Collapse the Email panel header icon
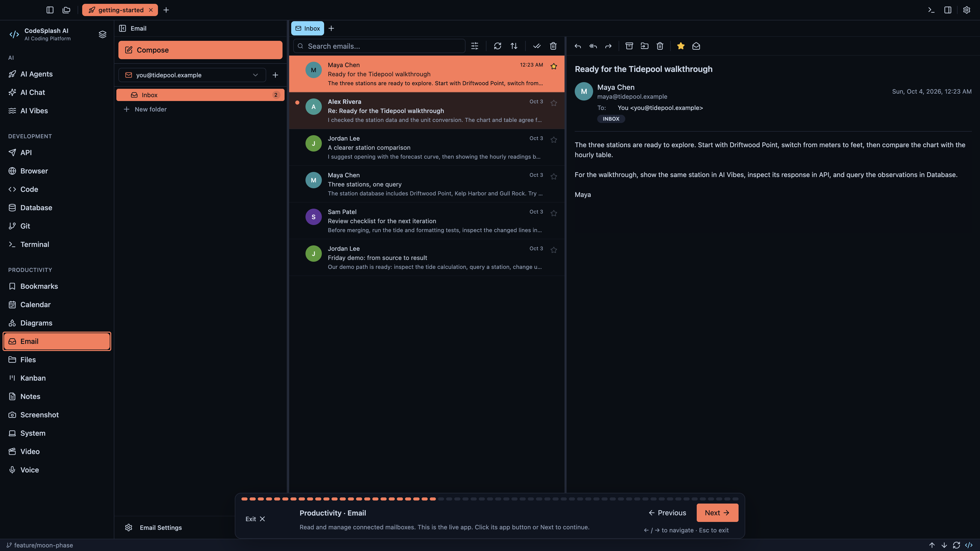 [122, 28]
